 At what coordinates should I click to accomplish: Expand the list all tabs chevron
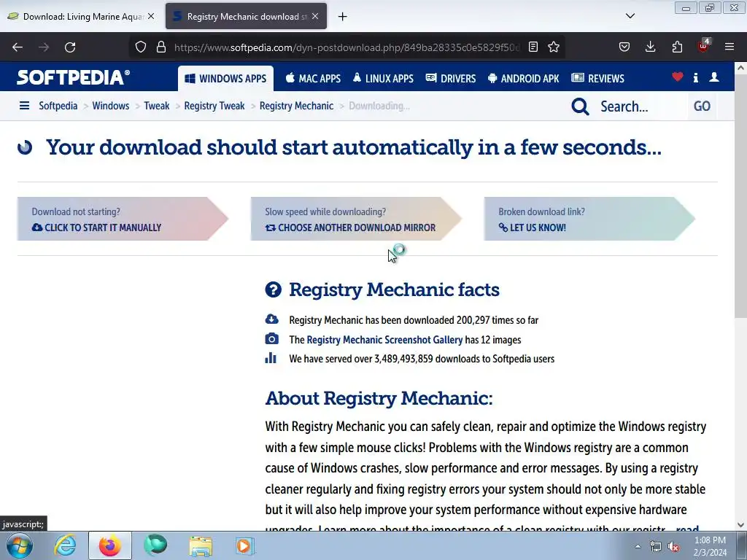pyautogui.click(x=630, y=16)
